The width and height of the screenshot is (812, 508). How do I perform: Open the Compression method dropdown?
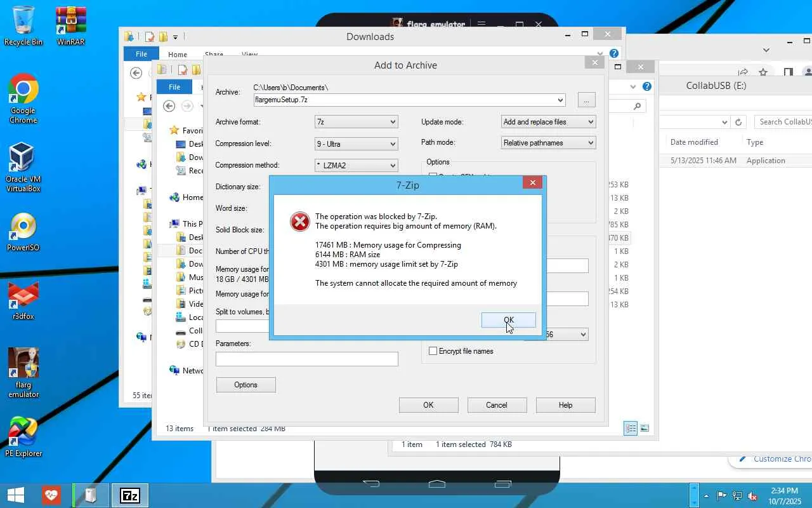click(357, 166)
